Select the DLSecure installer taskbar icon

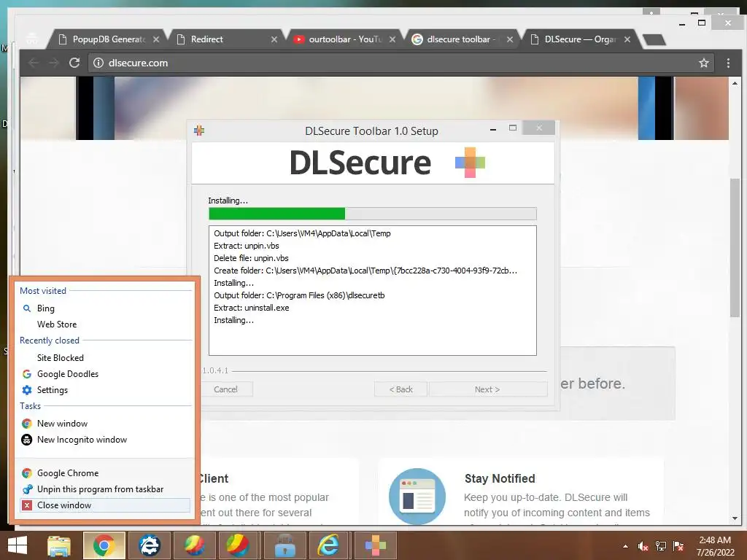tap(376, 545)
